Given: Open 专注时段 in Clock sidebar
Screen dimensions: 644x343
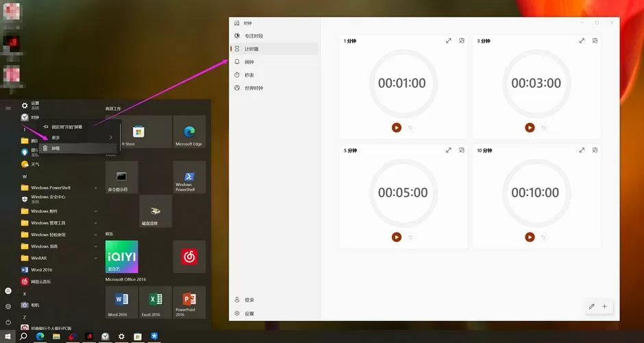Looking at the screenshot, I should point(275,36).
